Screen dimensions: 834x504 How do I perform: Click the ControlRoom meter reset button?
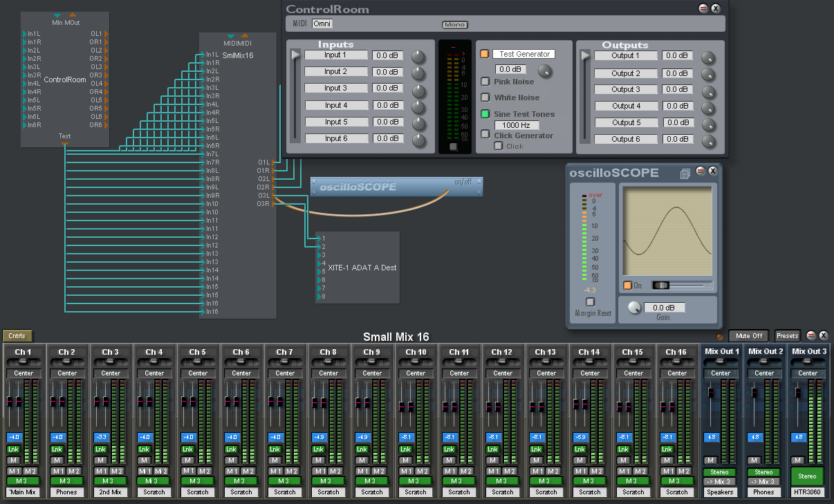[x=453, y=147]
